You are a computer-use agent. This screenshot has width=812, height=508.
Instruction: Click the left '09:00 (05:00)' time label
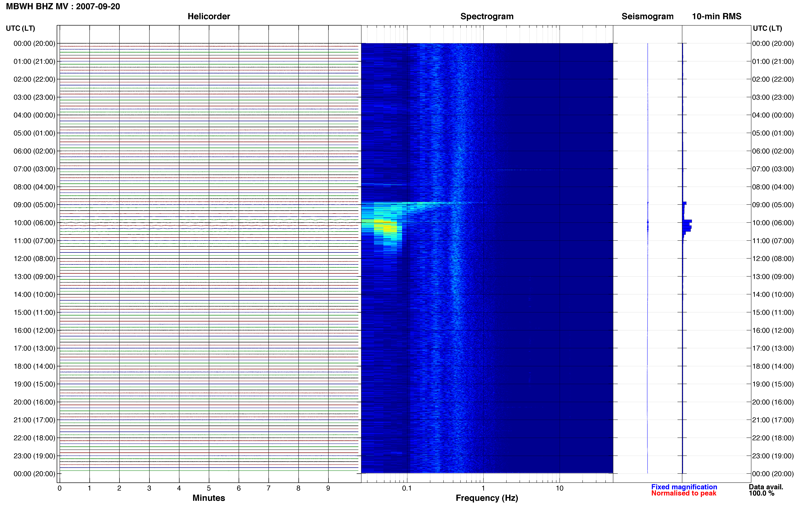(34, 205)
